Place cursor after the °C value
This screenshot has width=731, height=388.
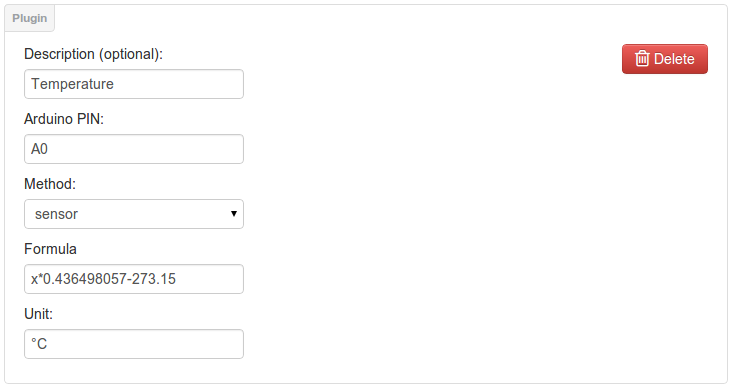coord(48,344)
